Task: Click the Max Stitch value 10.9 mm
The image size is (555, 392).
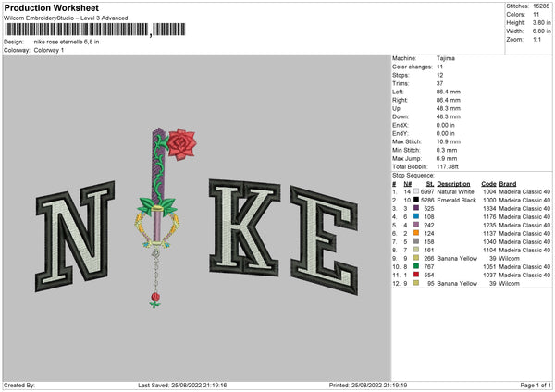Action: 448,141
